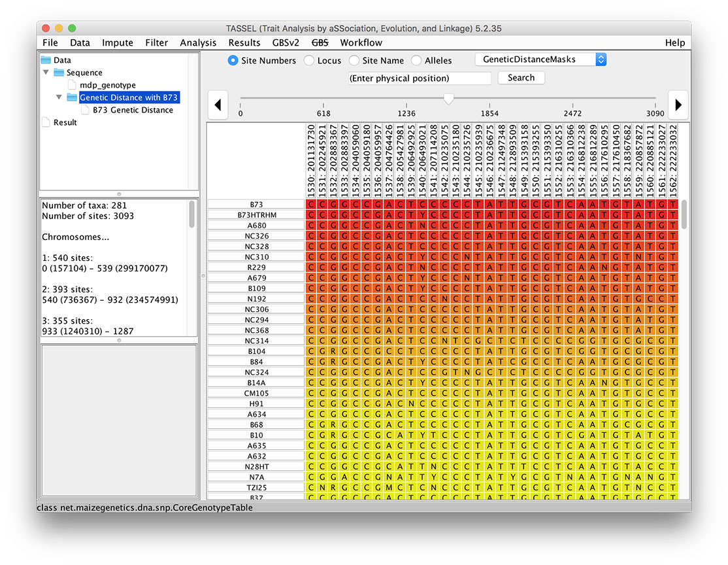Click column header 1562: 222233032
The height and width of the screenshot is (565, 728).
pyautogui.click(x=672, y=161)
